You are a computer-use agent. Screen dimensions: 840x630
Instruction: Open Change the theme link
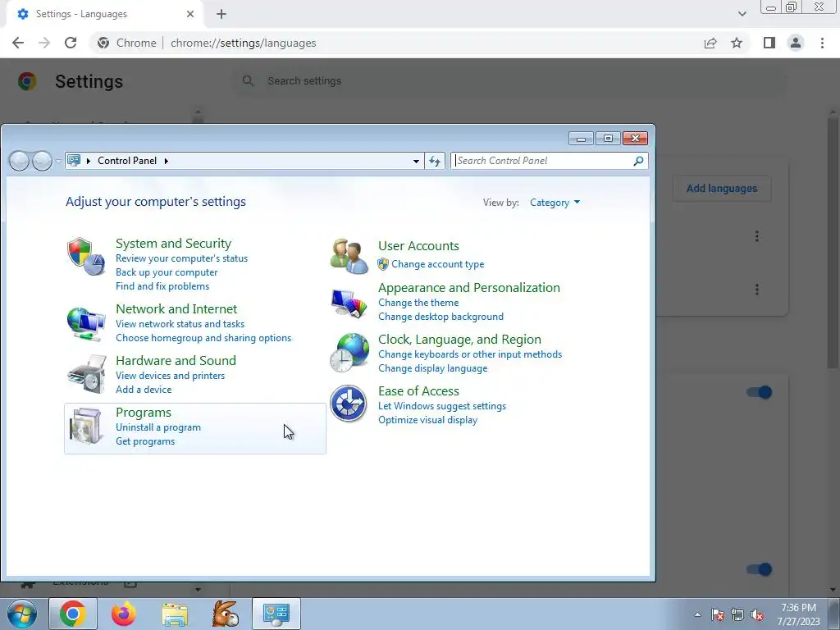[418, 303]
